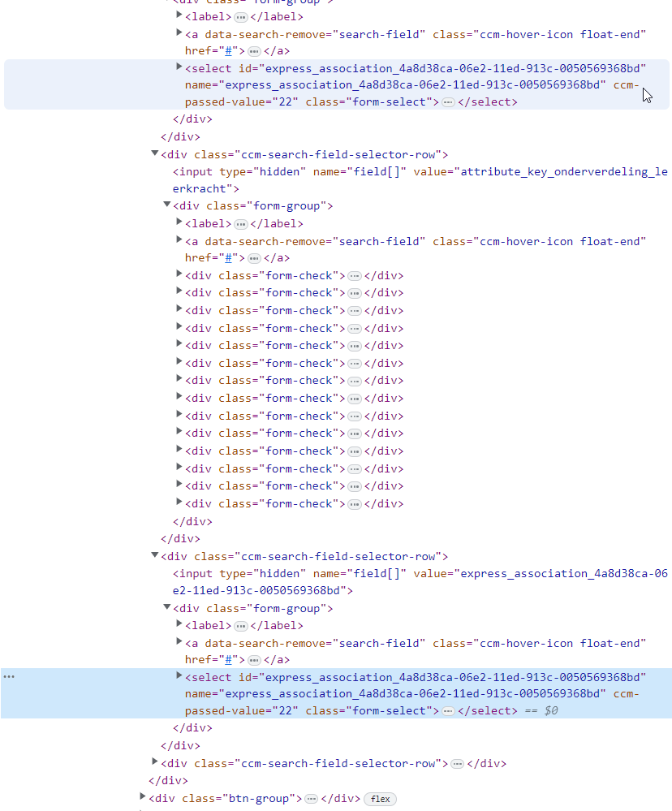Open the ellipsis badge of the last form-check div
This screenshot has height=811, width=672.
click(x=354, y=504)
